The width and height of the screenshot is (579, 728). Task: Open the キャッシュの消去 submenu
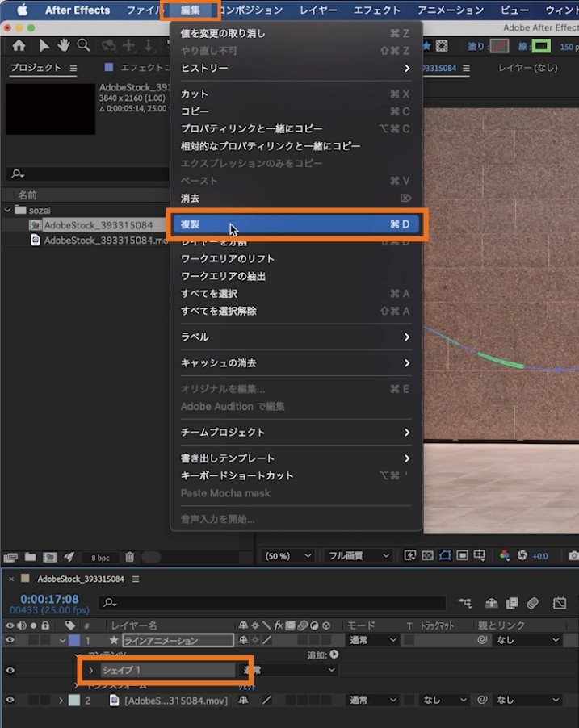coord(296,362)
